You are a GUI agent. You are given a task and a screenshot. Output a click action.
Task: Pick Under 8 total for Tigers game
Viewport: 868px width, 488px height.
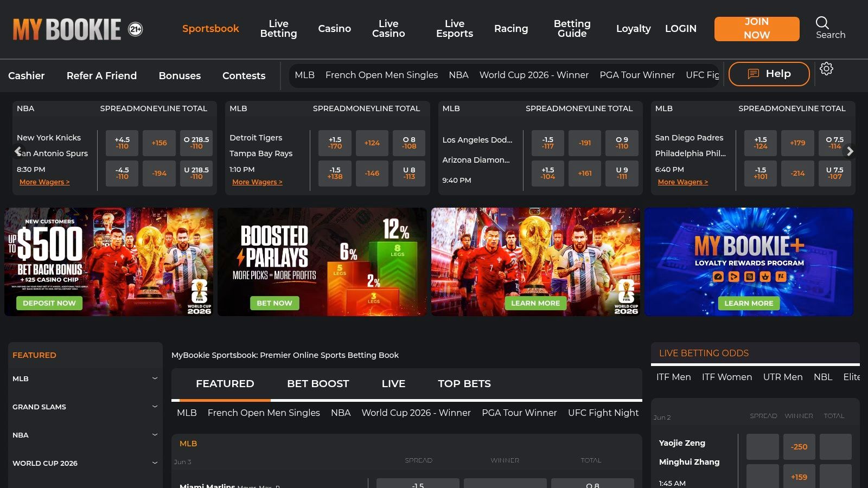coord(409,174)
